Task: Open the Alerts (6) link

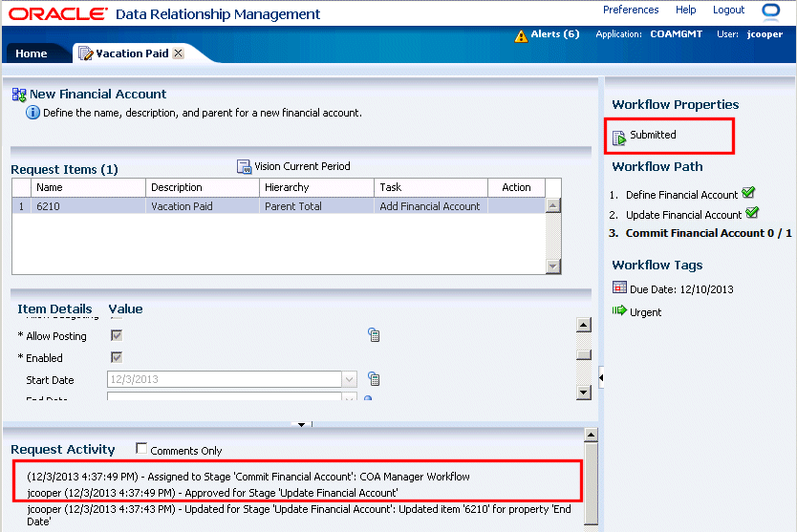Action: (x=555, y=34)
